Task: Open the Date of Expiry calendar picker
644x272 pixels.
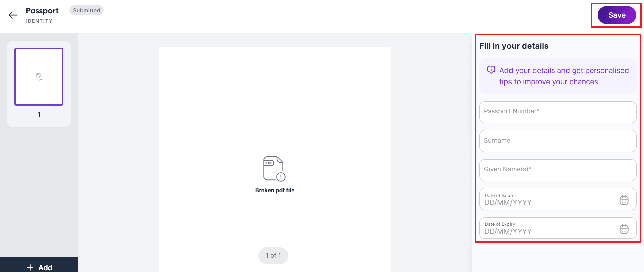Action: click(624, 229)
